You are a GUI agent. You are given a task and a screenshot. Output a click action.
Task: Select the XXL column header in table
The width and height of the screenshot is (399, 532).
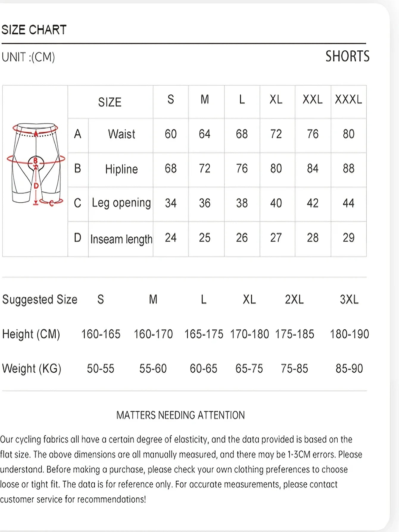point(313,100)
